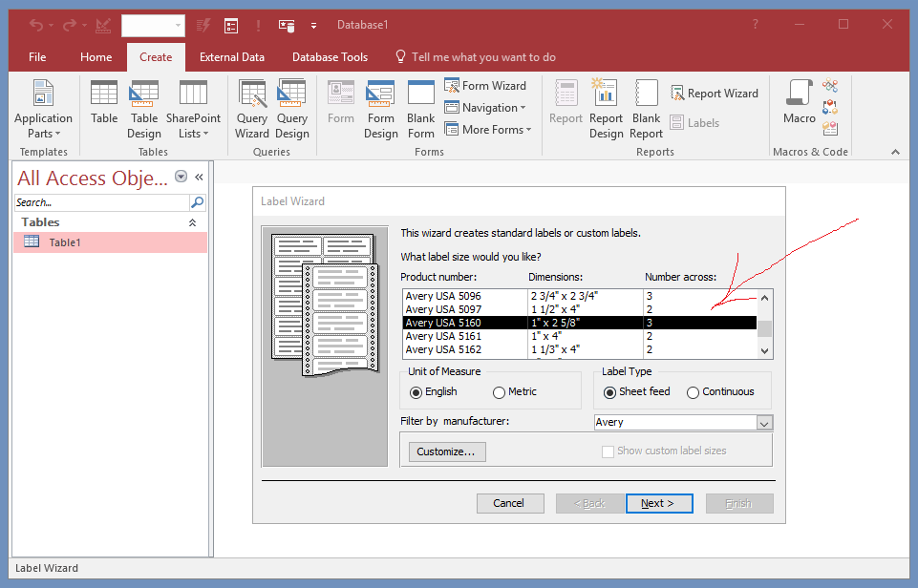Click the Finish button in wizard

coord(739,503)
